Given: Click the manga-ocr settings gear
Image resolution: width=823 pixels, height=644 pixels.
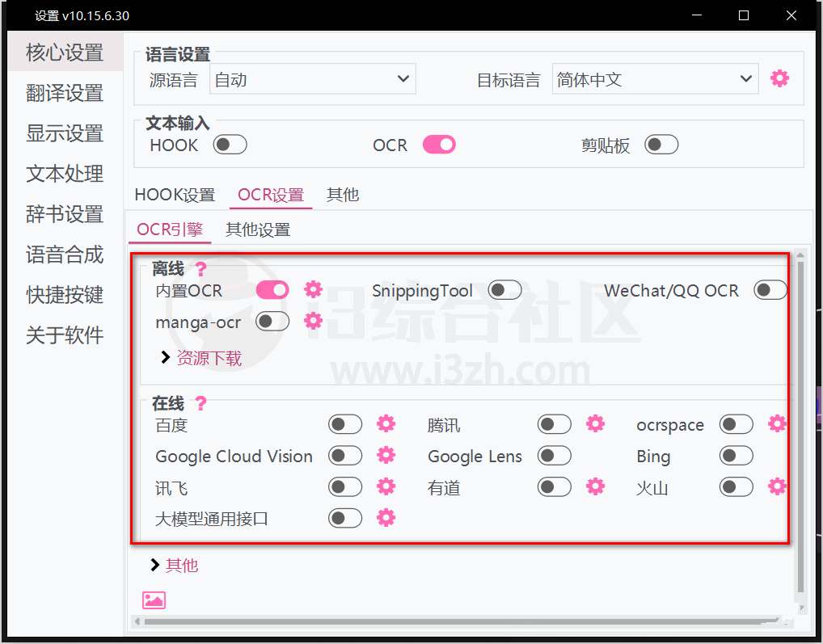Looking at the screenshot, I should pyautogui.click(x=313, y=322).
